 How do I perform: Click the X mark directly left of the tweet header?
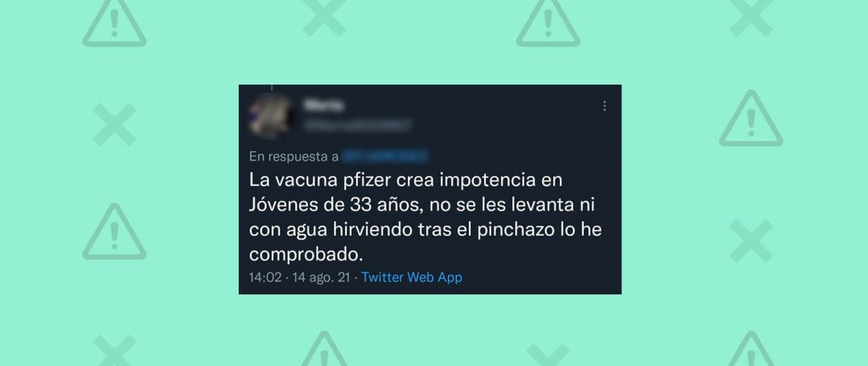click(114, 124)
